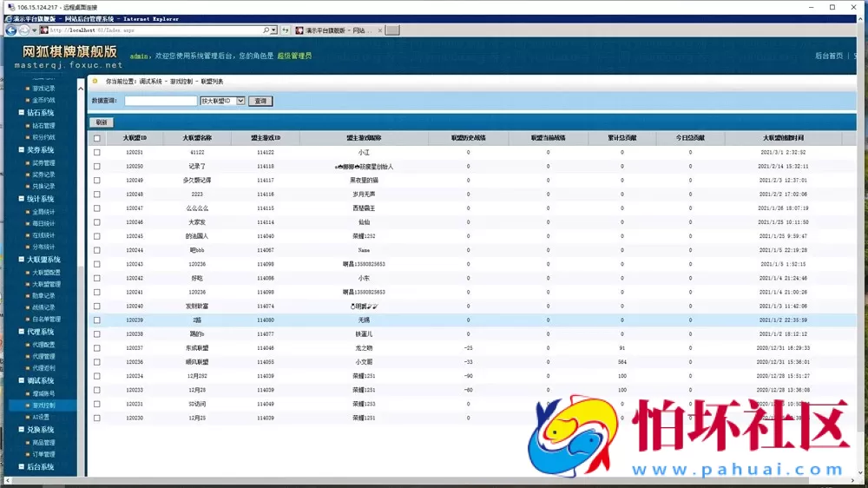Click the remote desktop connection title icon
The height and width of the screenshot is (488, 868).
pos(11,7)
